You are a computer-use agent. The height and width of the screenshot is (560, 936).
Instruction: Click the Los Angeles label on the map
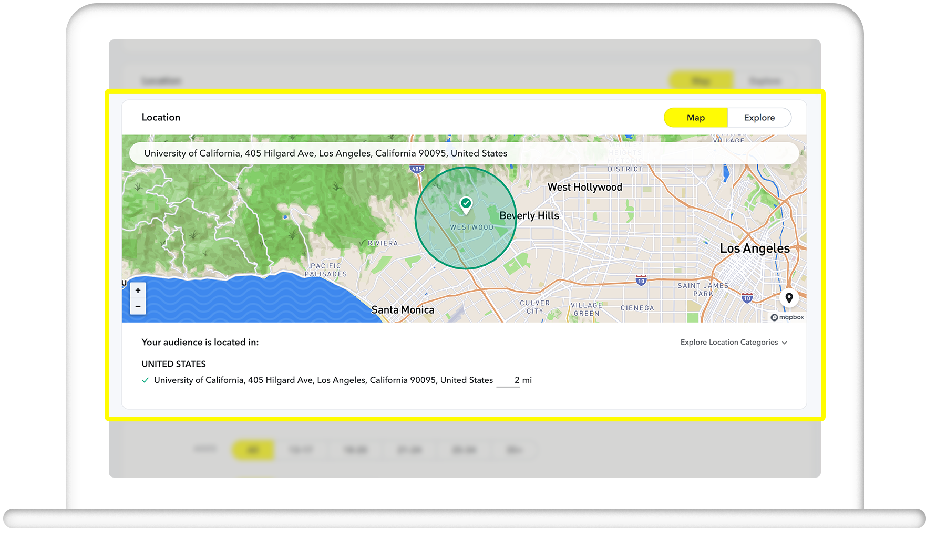(x=755, y=248)
